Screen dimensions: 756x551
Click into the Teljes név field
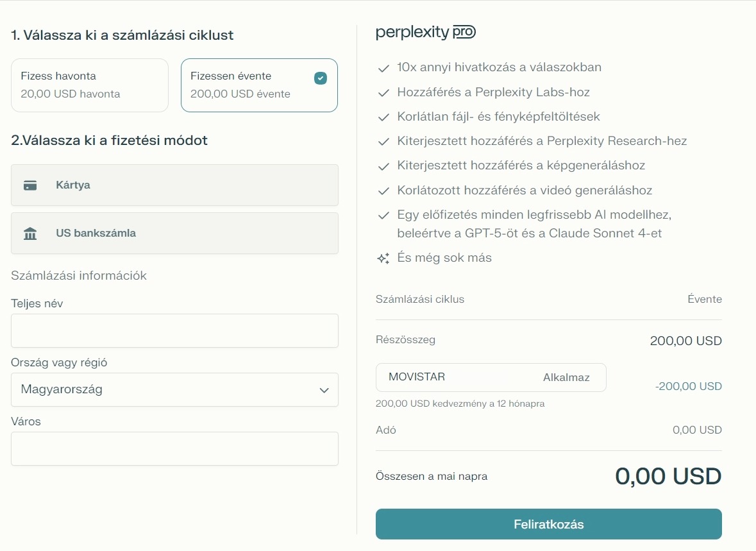174,331
